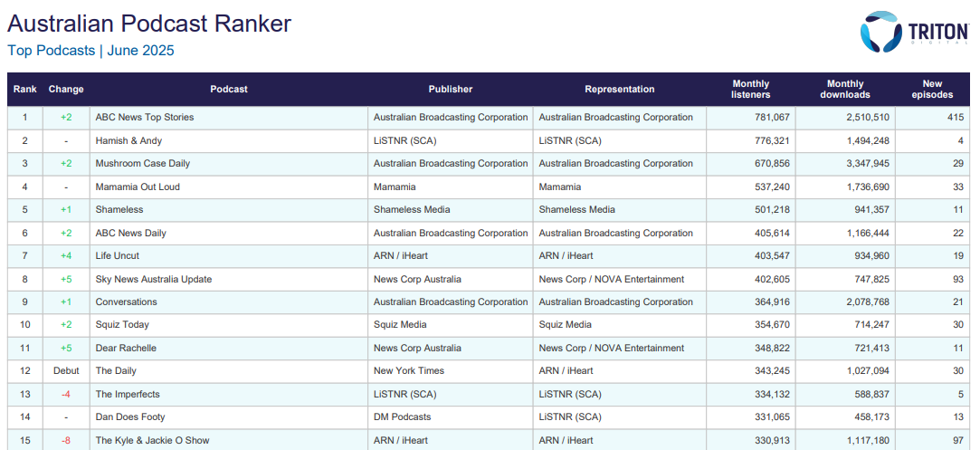The width and height of the screenshot is (980, 450).
Task: Click the Rank column header
Action: point(25,90)
